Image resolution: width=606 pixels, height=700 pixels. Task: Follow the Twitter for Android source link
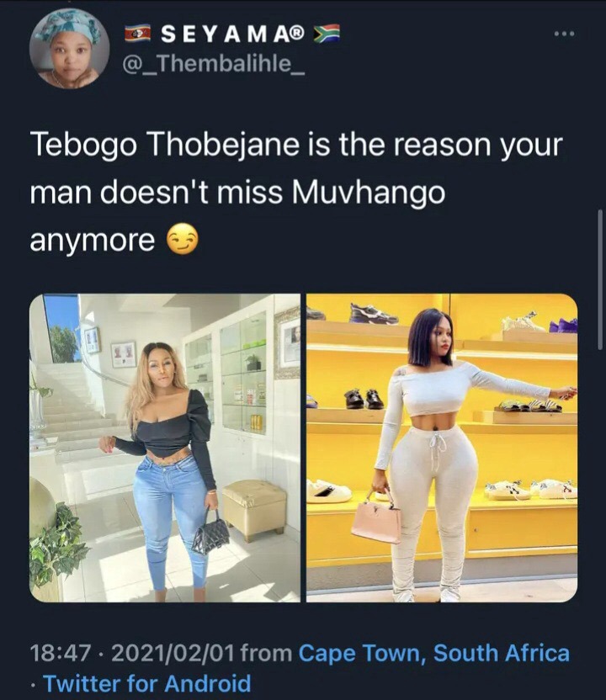point(147,684)
